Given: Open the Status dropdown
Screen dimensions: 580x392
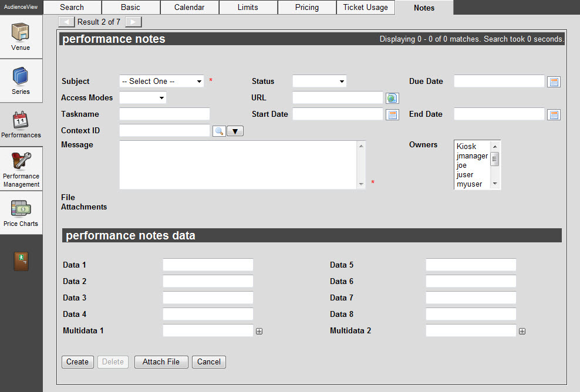Looking at the screenshot, I should 319,81.
